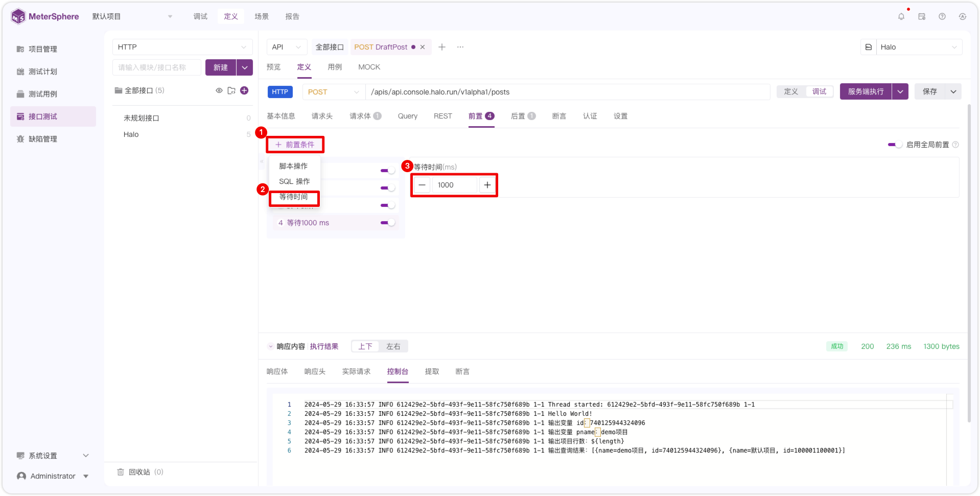Close the POST DraftPost tab
Image resolution: width=980 pixels, height=496 pixels.
click(x=423, y=47)
